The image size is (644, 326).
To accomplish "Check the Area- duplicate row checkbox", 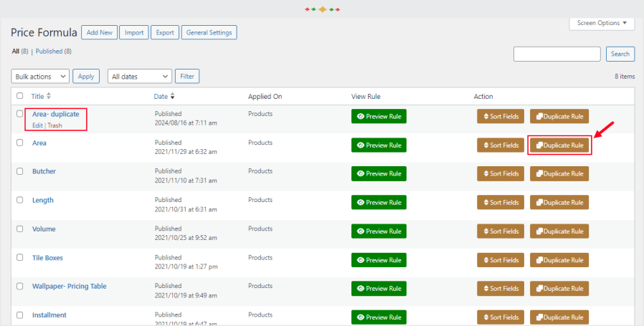I will (x=20, y=114).
